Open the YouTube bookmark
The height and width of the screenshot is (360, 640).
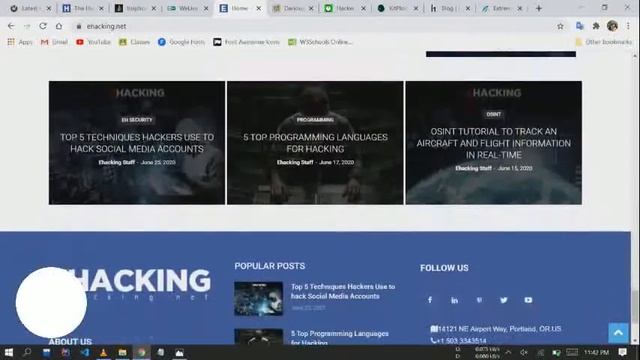93,42
